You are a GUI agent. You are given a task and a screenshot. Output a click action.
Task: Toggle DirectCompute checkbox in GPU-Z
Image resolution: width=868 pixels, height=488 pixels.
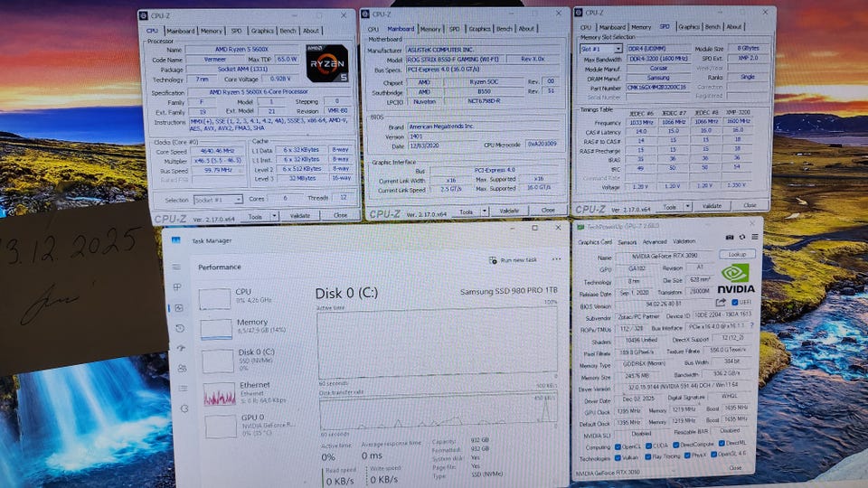[x=675, y=445]
